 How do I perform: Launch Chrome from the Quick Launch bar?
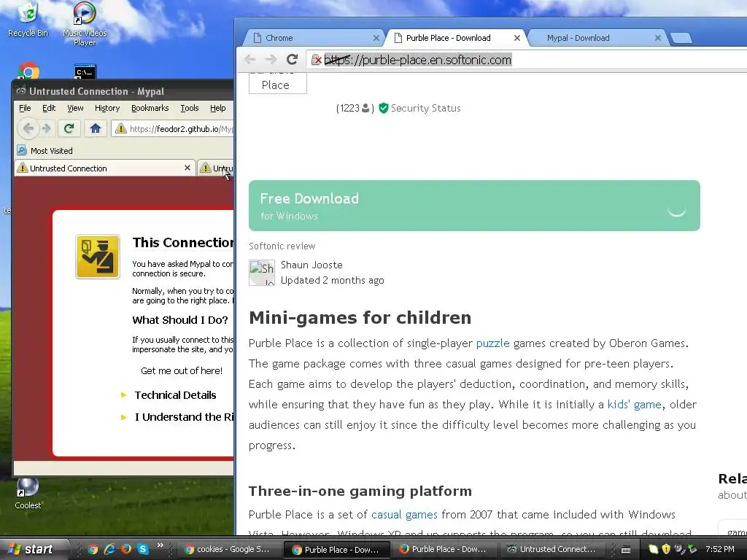click(93, 549)
